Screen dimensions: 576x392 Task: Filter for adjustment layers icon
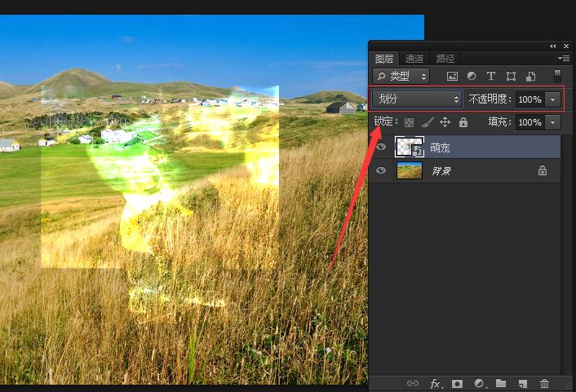(x=472, y=76)
